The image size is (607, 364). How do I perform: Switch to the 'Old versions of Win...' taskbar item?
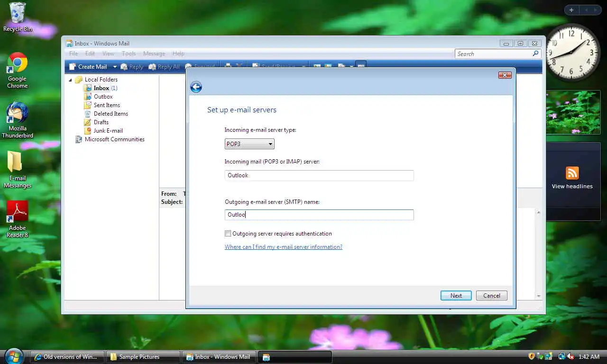coord(66,357)
